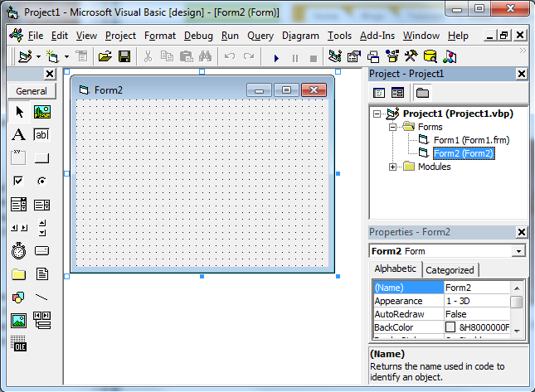Open the Menu Editor toolbar icon
This screenshot has height=392, width=535.
coord(81,56)
